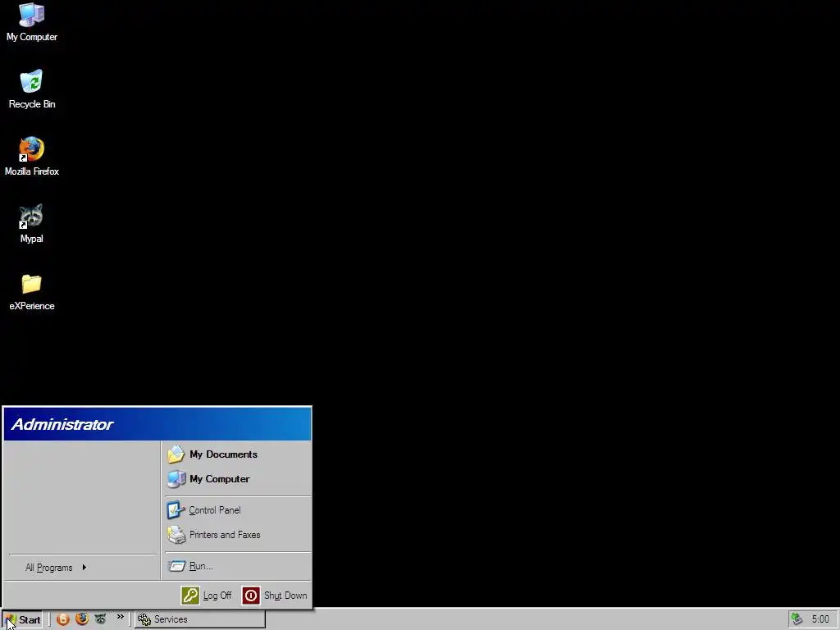Image resolution: width=840 pixels, height=630 pixels.
Task: Open the Run... dialog entry
Action: [238, 566]
